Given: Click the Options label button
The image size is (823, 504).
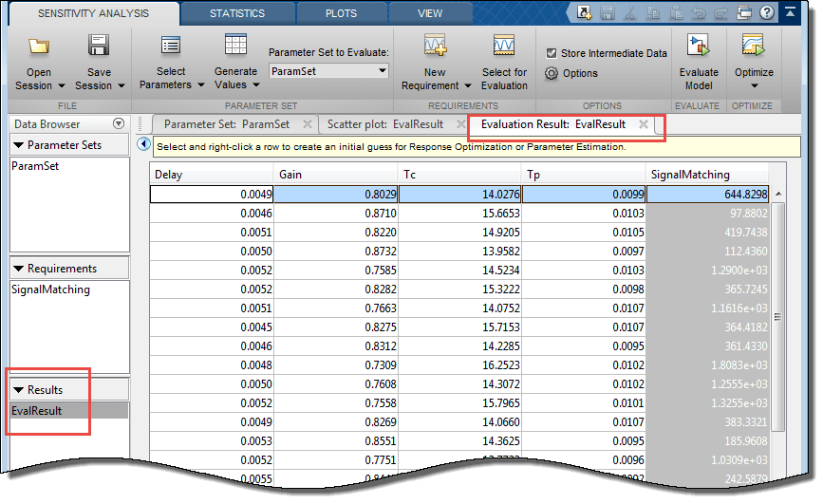Looking at the screenshot, I should tap(580, 73).
